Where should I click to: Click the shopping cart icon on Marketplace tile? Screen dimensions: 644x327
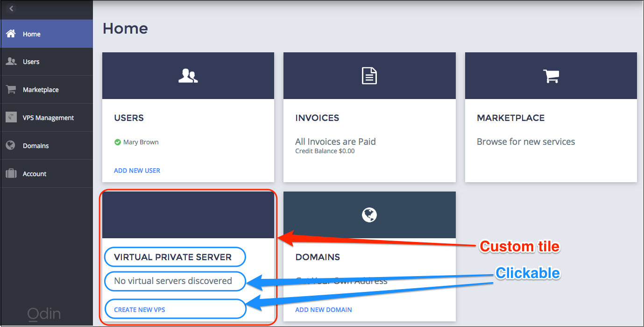click(551, 76)
